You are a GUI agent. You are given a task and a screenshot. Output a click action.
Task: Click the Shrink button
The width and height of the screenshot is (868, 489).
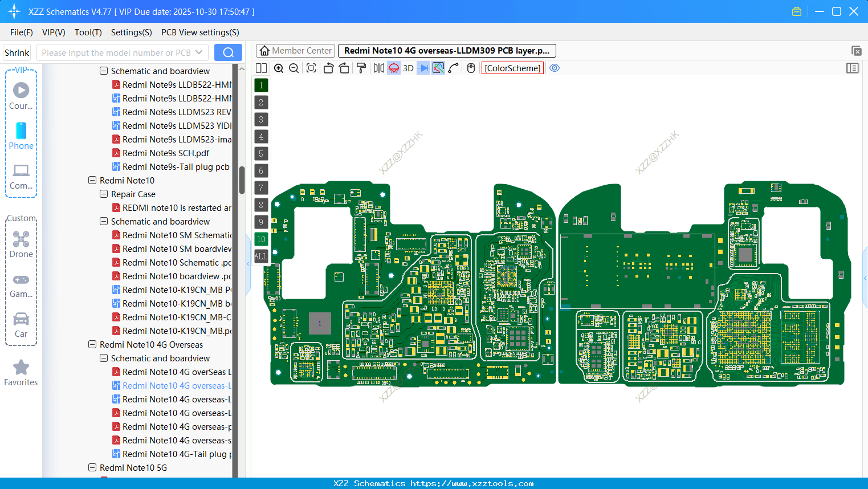point(17,52)
